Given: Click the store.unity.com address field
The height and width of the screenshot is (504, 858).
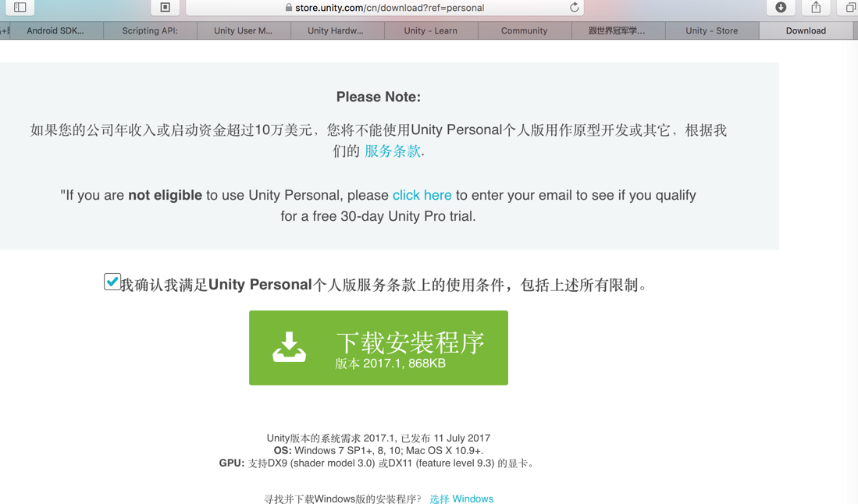Looking at the screenshot, I should pos(385,8).
